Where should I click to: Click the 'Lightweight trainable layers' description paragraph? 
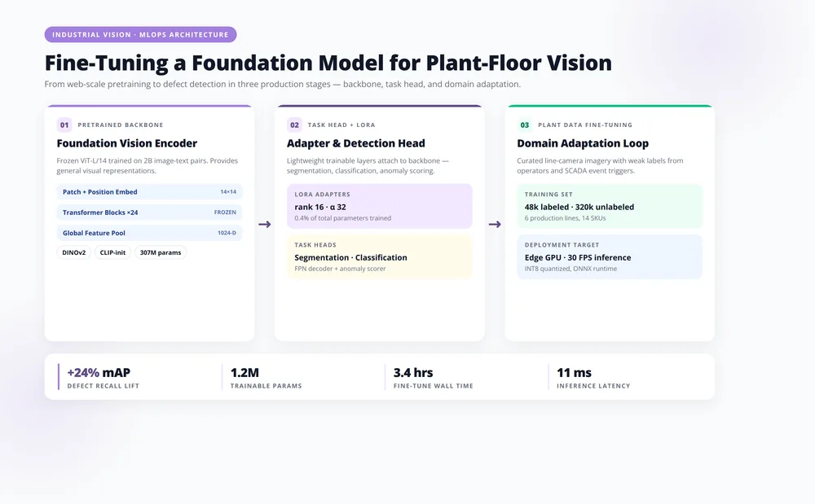368,165
